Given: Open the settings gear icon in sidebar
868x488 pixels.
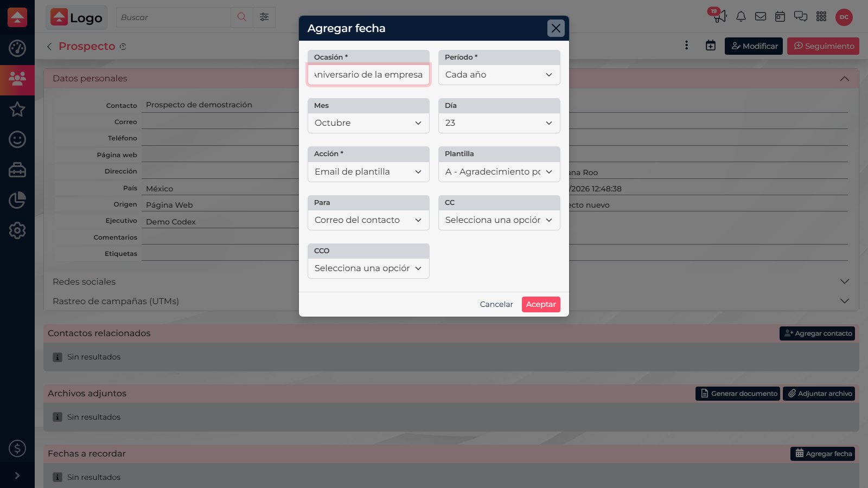Looking at the screenshot, I should (17, 230).
